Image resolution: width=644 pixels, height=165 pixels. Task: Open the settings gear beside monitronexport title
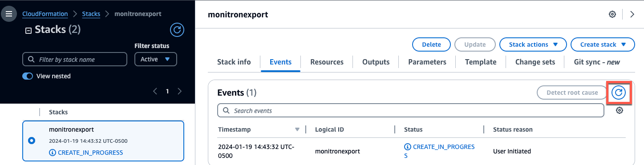click(612, 14)
